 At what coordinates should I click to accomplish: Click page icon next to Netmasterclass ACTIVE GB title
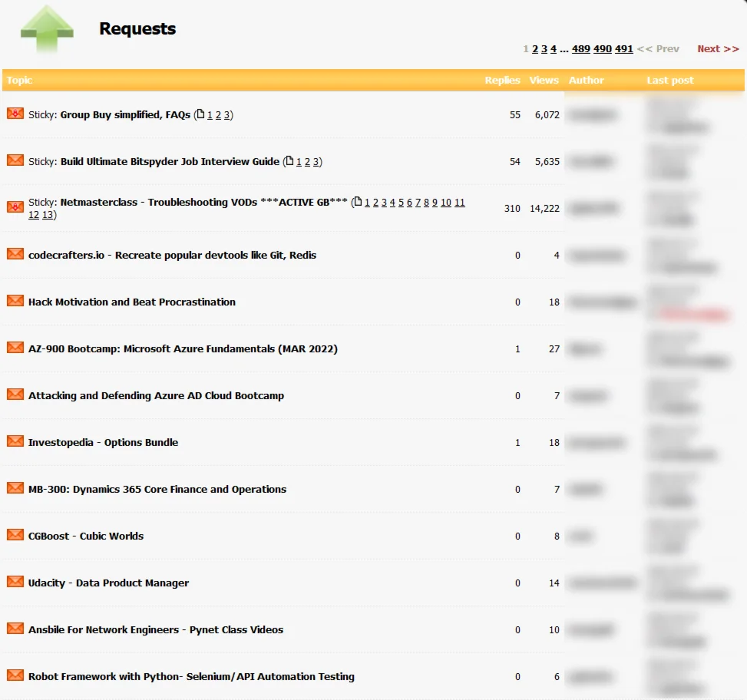(358, 201)
